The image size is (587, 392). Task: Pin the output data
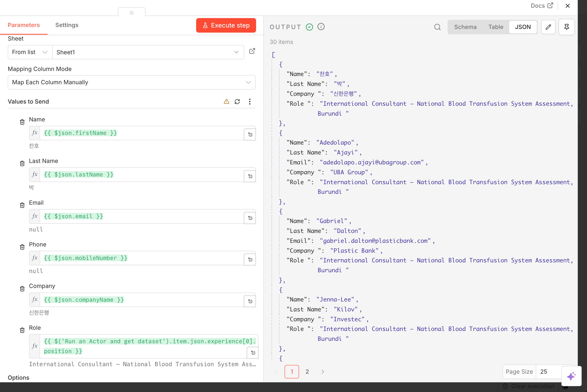566,27
